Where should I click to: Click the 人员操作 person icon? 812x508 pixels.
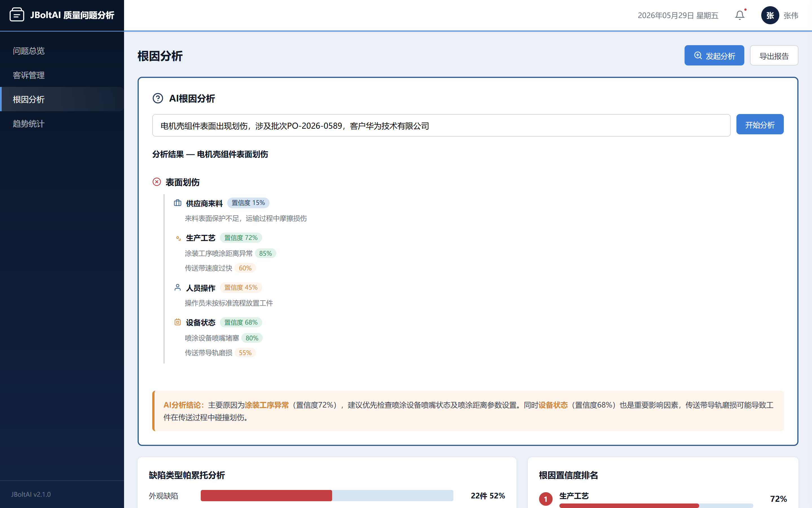point(178,288)
